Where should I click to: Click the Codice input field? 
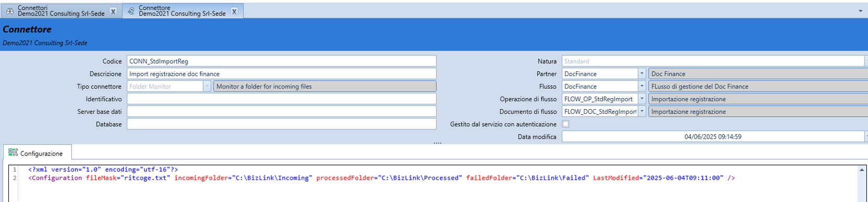click(x=281, y=62)
